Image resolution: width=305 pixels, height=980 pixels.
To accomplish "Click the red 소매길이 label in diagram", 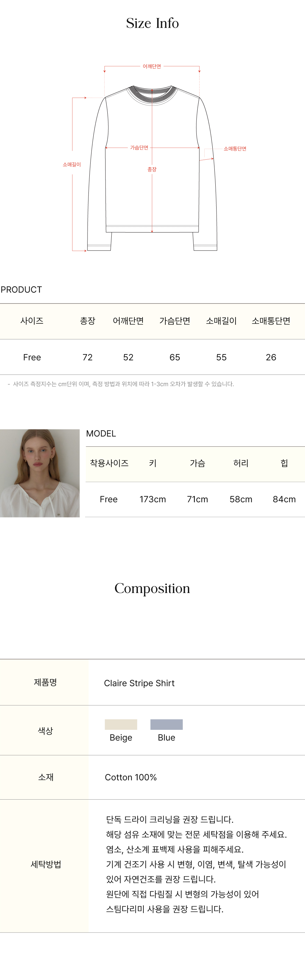I will click(72, 164).
